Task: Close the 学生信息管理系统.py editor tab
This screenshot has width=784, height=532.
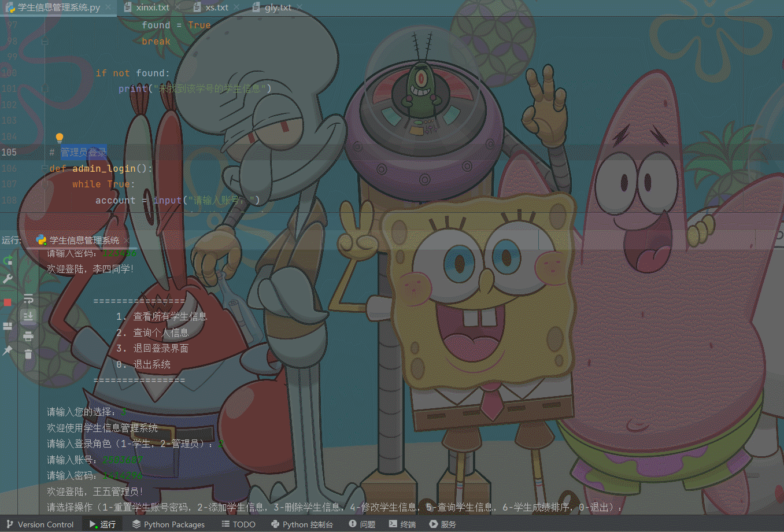Action: [x=109, y=8]
